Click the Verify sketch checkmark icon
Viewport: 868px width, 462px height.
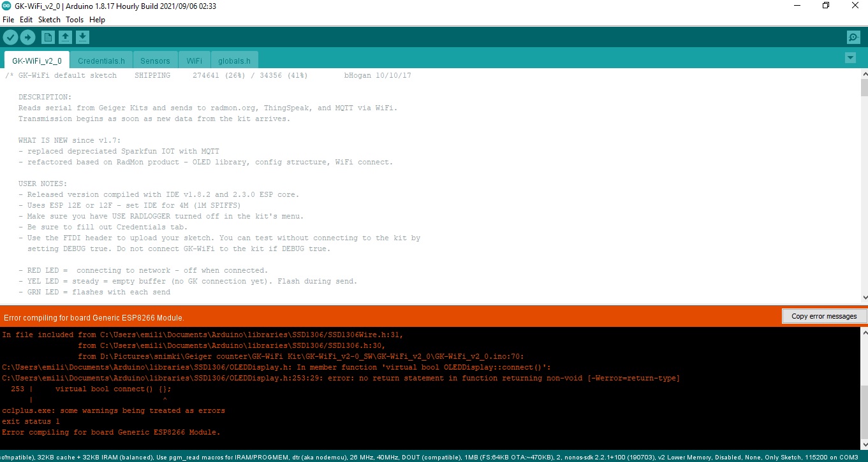(x=10, y=38)
